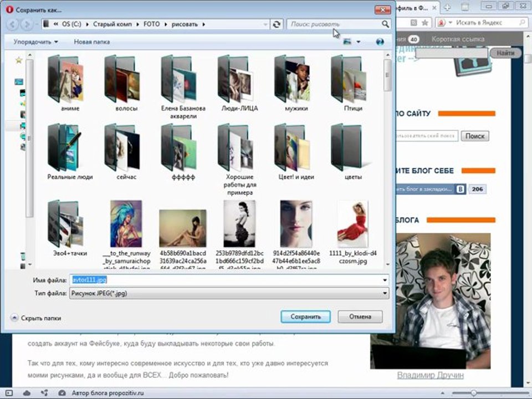Click the Forward navigation arrow
The height and width of the screenshot is (399, 532).
(x=26, y=24)
